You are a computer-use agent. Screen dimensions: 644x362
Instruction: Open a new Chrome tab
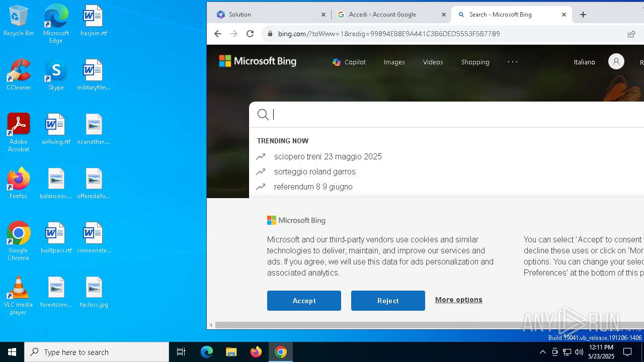[583, 15]
